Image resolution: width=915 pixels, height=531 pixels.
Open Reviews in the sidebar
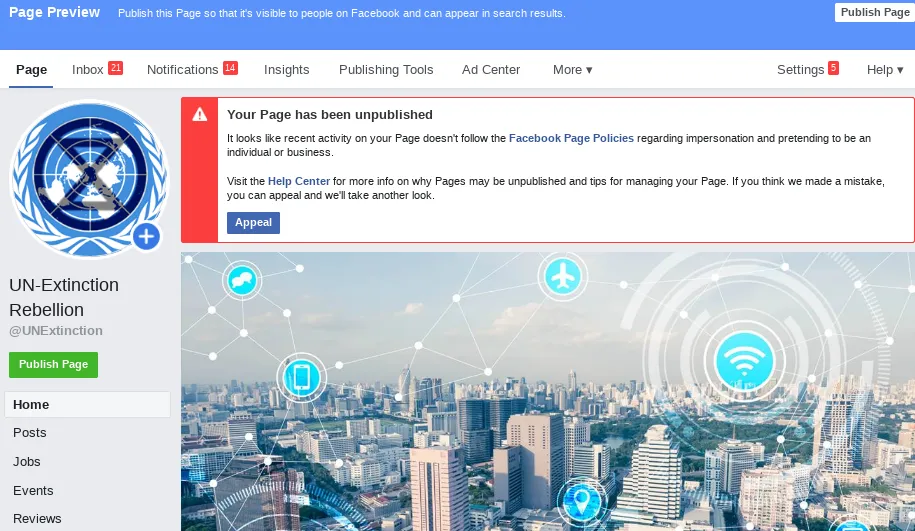pos(37,519)
